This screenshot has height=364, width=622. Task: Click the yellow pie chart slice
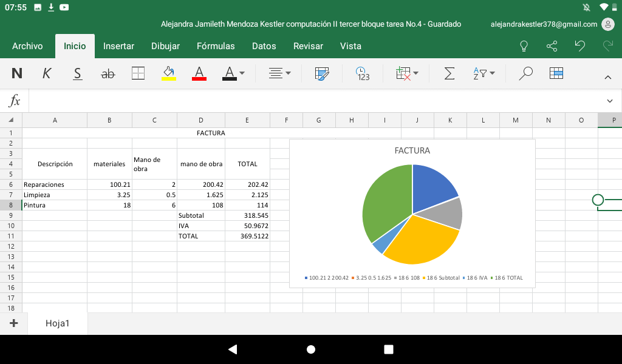pyautogui.click(x=423, y=241)
